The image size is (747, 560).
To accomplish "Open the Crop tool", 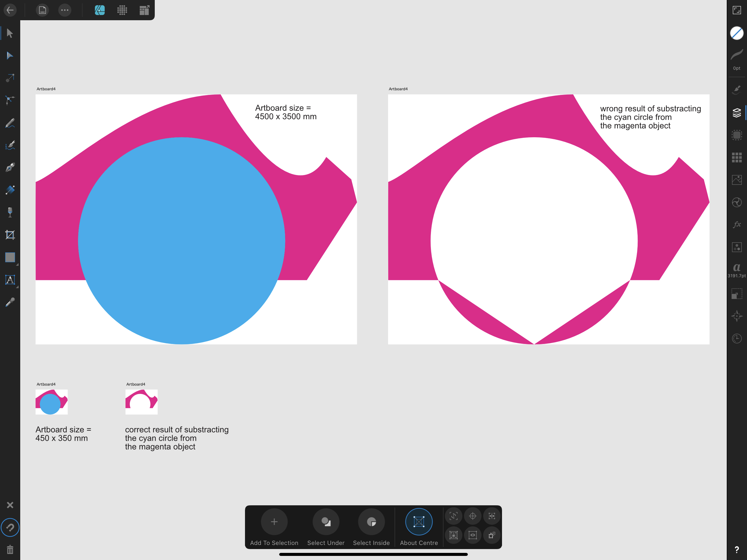I will (x=10, y=235).
